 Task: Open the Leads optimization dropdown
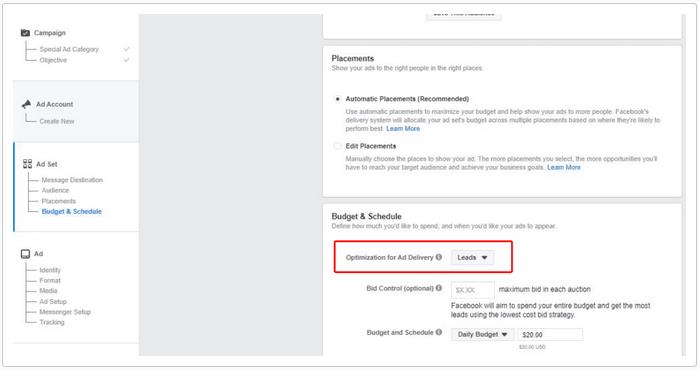tap(472, 257)
